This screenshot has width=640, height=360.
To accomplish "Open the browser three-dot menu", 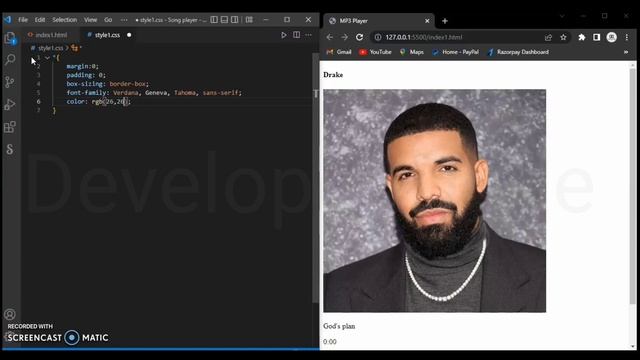I will tap(627, 37).
